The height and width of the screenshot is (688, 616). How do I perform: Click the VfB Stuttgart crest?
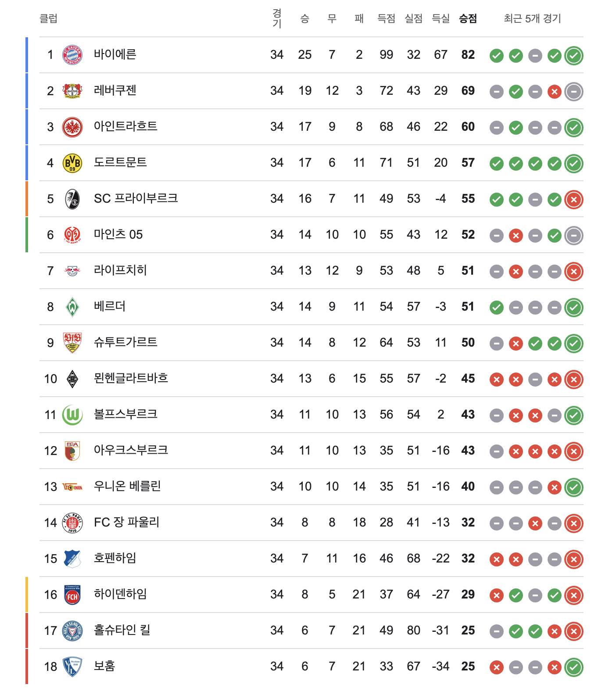(x=72, y=343)
